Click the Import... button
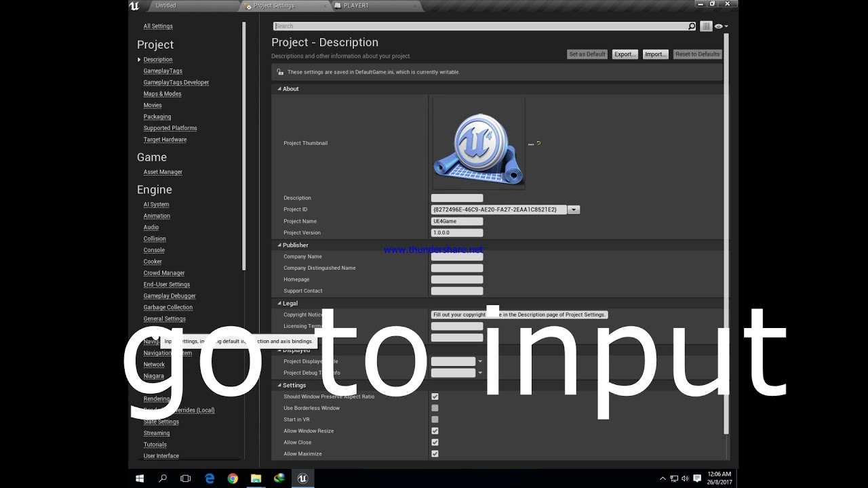Image resolution: width=868 pixels, height=488 pixels. click(x=656, y=54)
